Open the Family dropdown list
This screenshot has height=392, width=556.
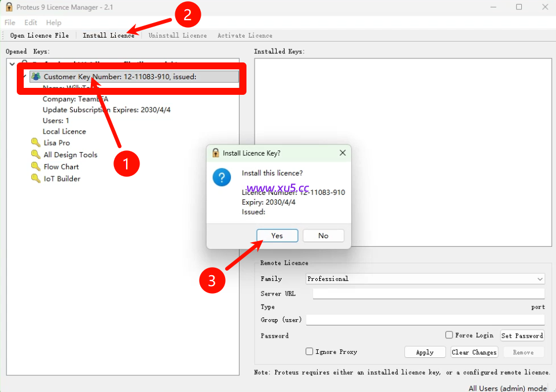tap(540, 279)
